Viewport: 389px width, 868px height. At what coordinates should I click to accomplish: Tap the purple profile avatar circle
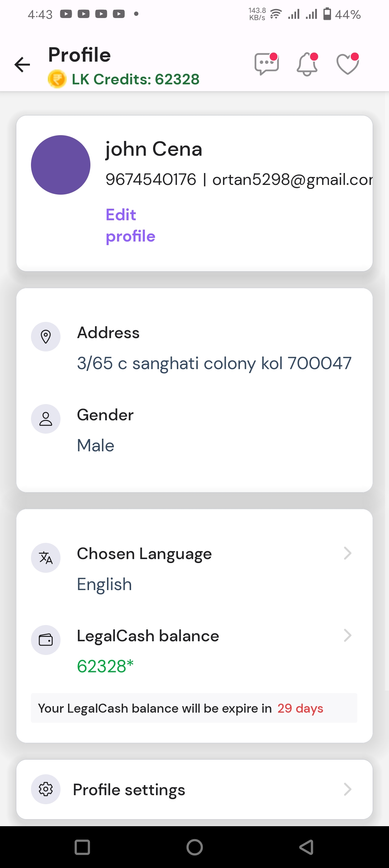coord(61,165)
